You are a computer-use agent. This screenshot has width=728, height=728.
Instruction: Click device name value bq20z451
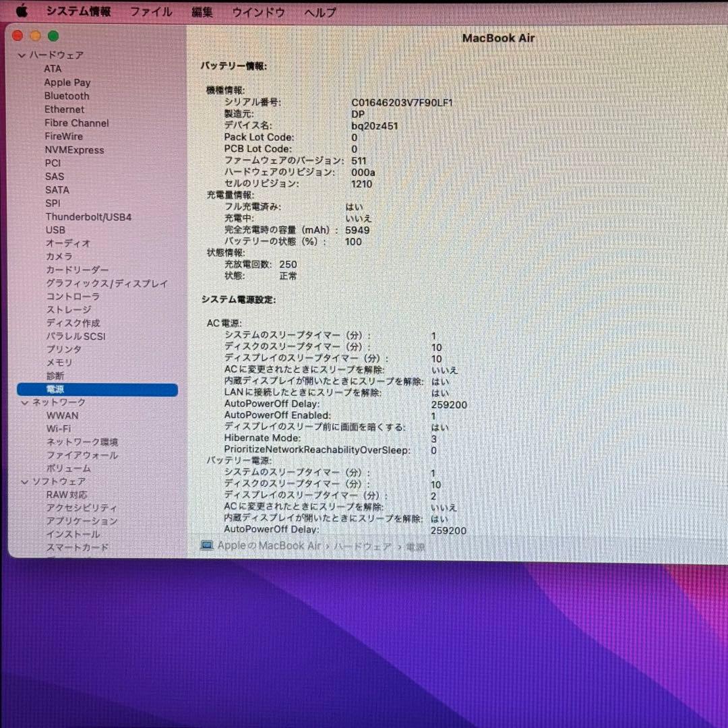tap(374, 126)
